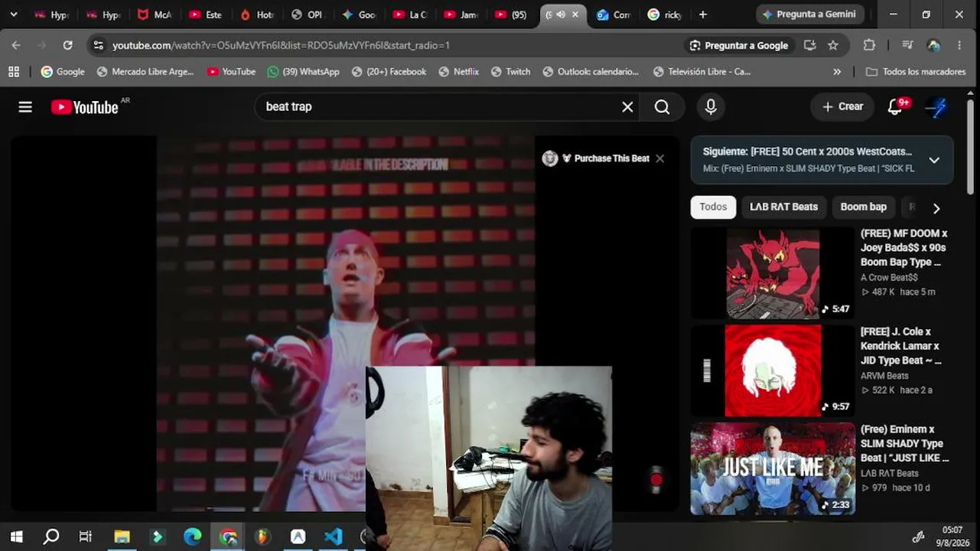Viewport: 980px width, 551px height.
Task: Open Microsoft Edge from the taskbar
Action: click(x=192, y=536)
